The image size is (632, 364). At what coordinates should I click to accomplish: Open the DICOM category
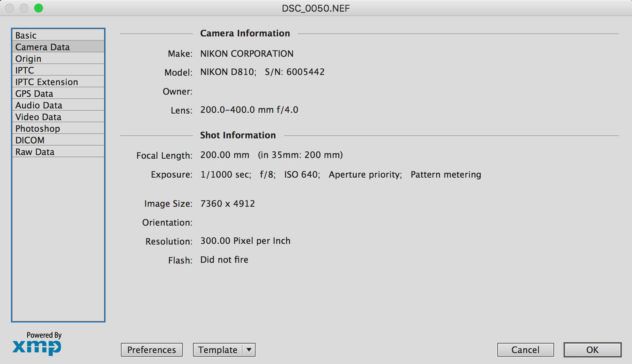[x=58, y=140]
